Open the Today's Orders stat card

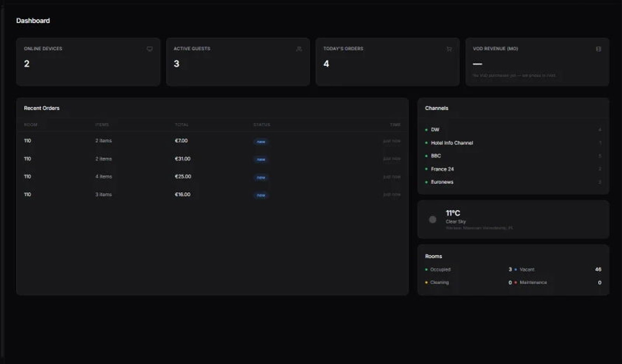point(388,62)
